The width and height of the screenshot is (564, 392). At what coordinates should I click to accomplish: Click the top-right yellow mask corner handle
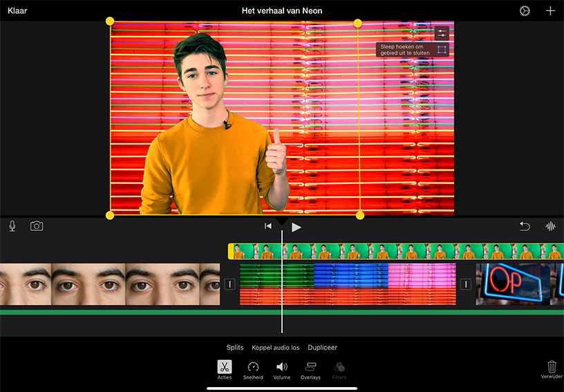click(357, 24)
